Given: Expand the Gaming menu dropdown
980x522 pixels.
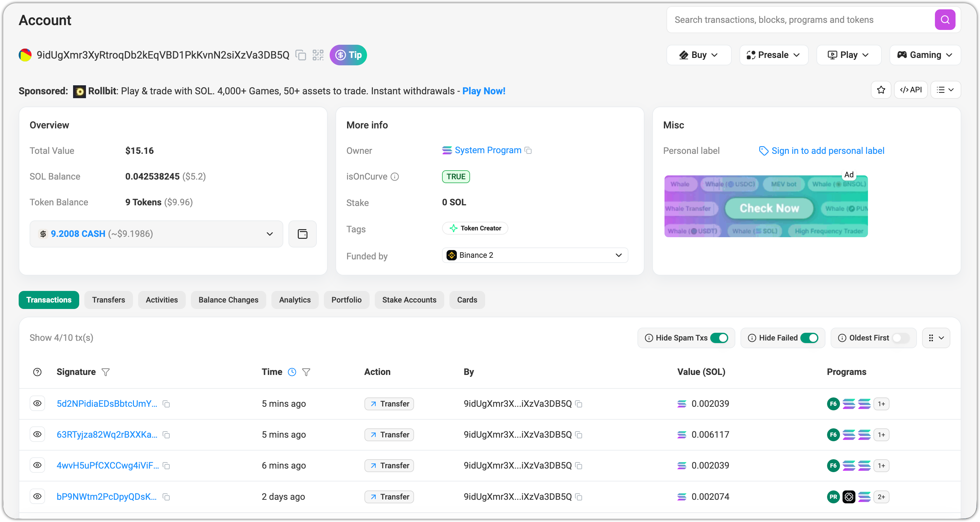Looking at the screenshot, I should [x=925, y=55].
